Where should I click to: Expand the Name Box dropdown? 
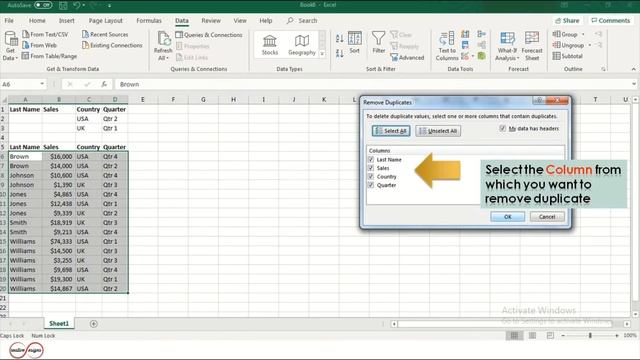pos(42,84)
